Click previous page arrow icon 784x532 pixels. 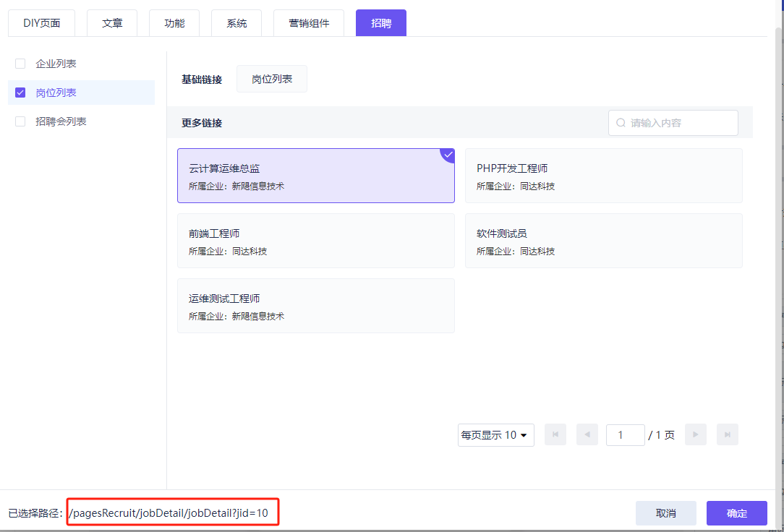587,434
